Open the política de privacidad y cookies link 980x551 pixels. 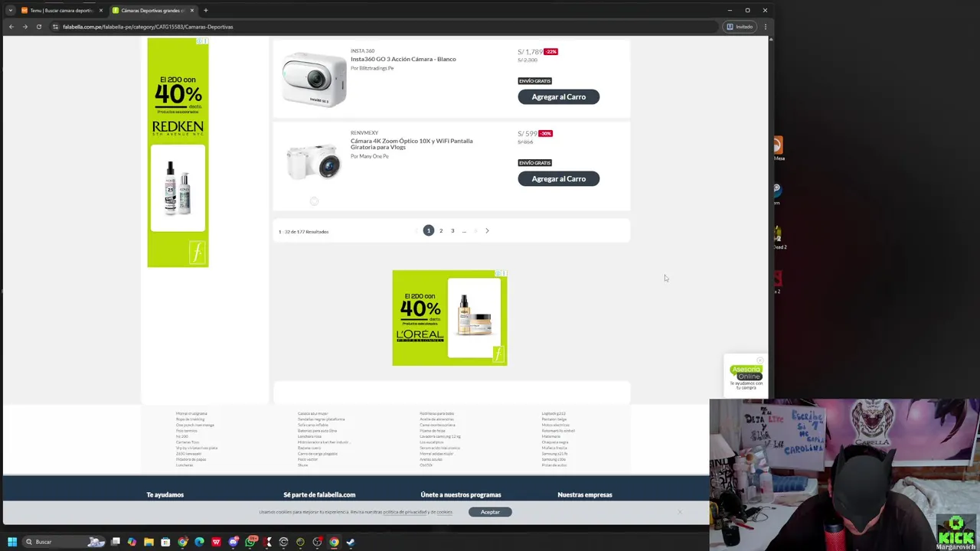coord(418,512)
